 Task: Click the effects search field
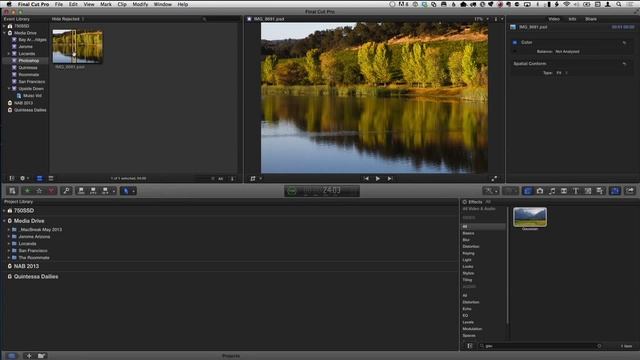(x=540, y=346)
